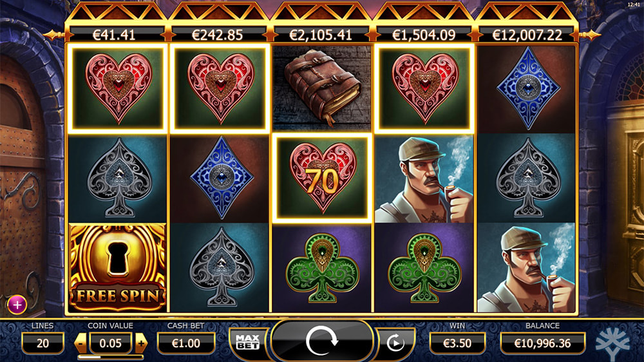Click the Yggdrasil tree logo
644x362 pixels.
click(612, 343)
